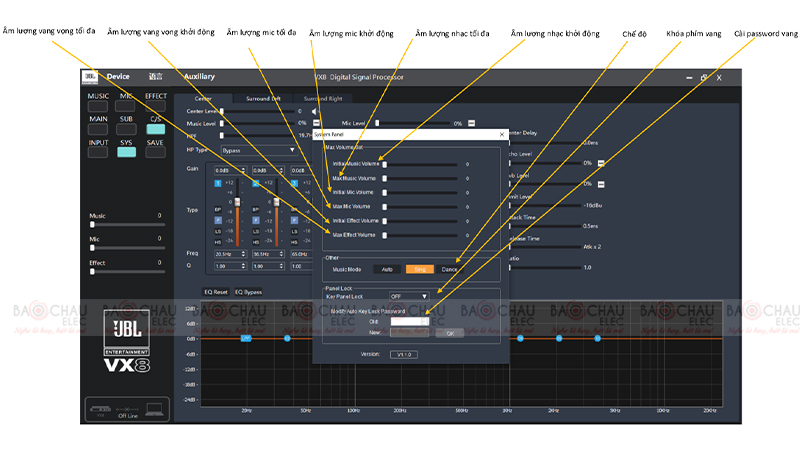Switch Music Mode to Sing
800x450 pixels.
(418, 269)
